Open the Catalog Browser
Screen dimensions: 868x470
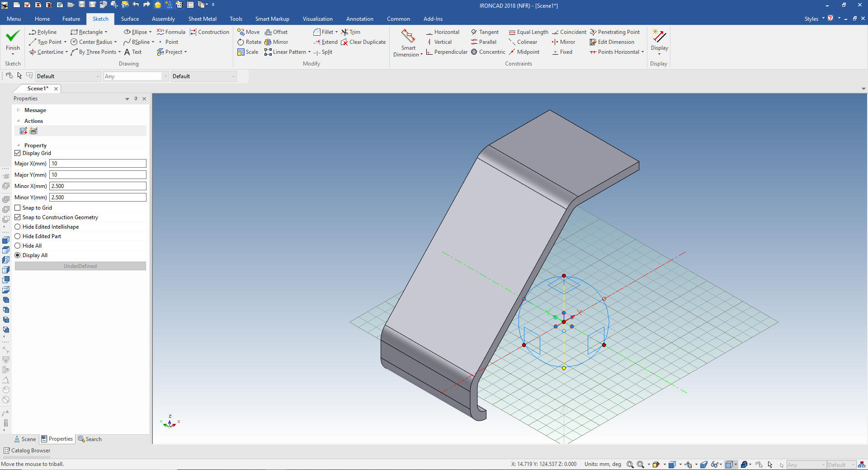(x=27, y=451)
